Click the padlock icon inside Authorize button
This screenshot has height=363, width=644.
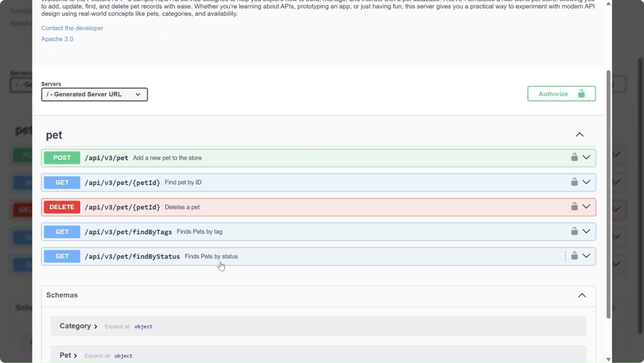point(581,93)
